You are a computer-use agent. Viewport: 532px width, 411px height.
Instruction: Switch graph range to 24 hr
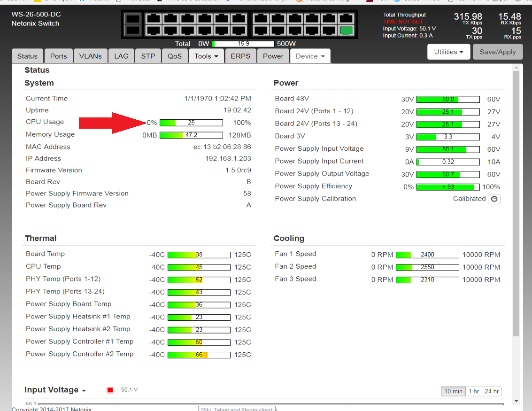pos(492,391)
